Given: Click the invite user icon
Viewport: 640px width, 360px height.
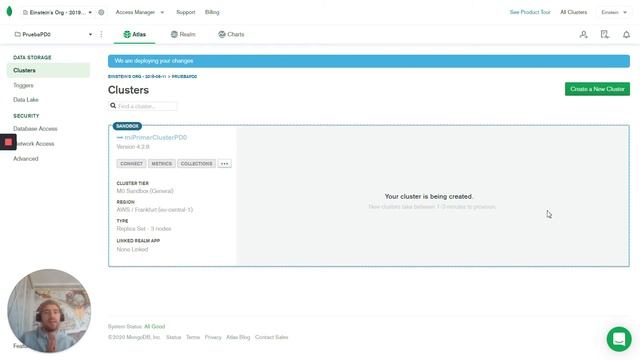Looking at the screenshot, I should [x=584, y=34].
